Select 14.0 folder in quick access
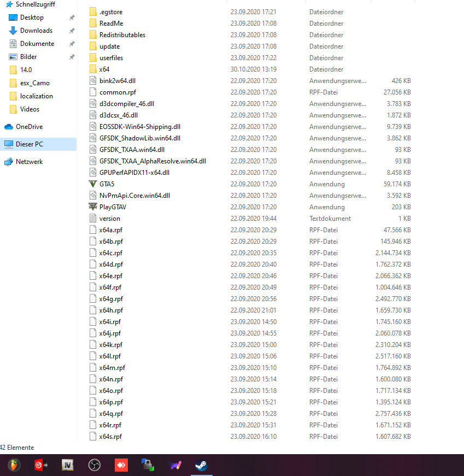Screen dimensions: 464x476 [x=26, y=70]
